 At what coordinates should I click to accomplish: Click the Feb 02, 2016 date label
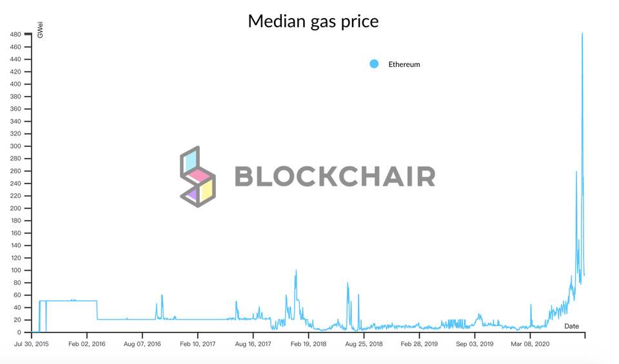(x=87, y=344)
